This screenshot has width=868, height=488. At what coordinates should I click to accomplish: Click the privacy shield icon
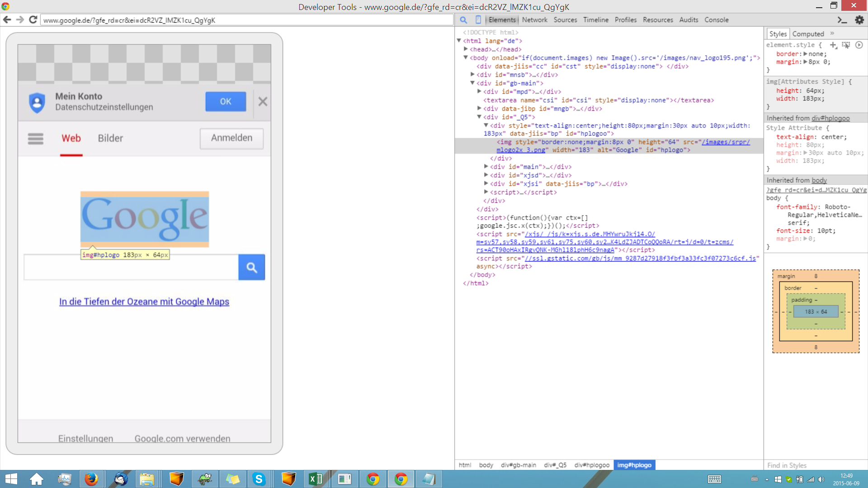point(37,102)
